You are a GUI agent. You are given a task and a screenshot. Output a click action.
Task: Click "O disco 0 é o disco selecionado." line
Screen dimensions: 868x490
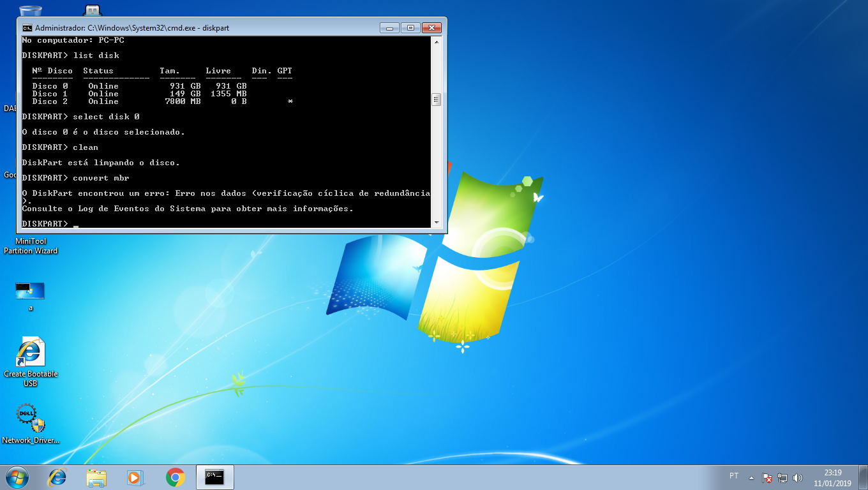tap(103, 132)
